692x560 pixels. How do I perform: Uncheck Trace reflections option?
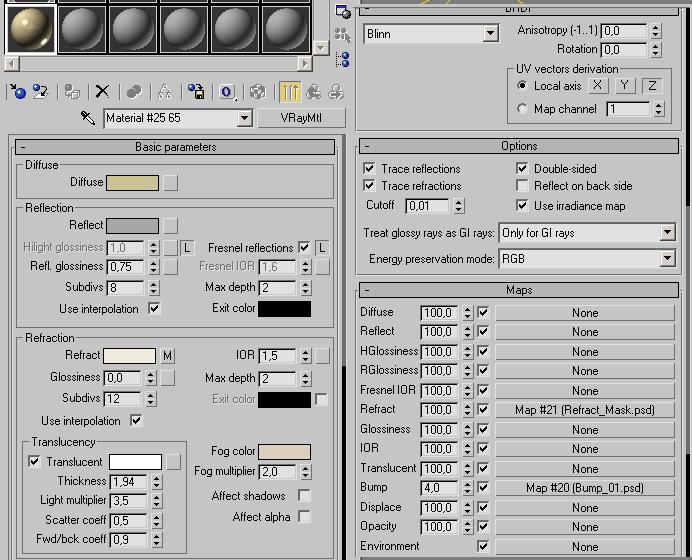pos(369,169)
